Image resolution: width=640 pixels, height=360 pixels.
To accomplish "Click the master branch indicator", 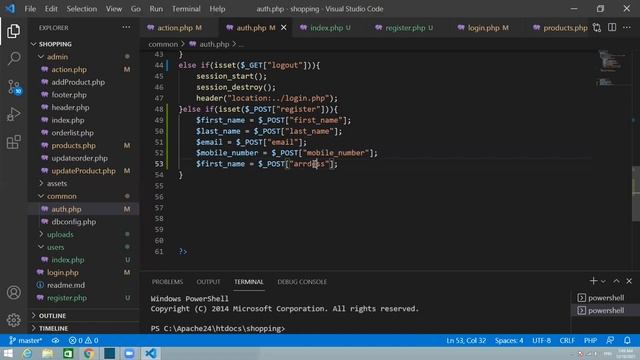I will pyautogui.click(x=25, y=340).
